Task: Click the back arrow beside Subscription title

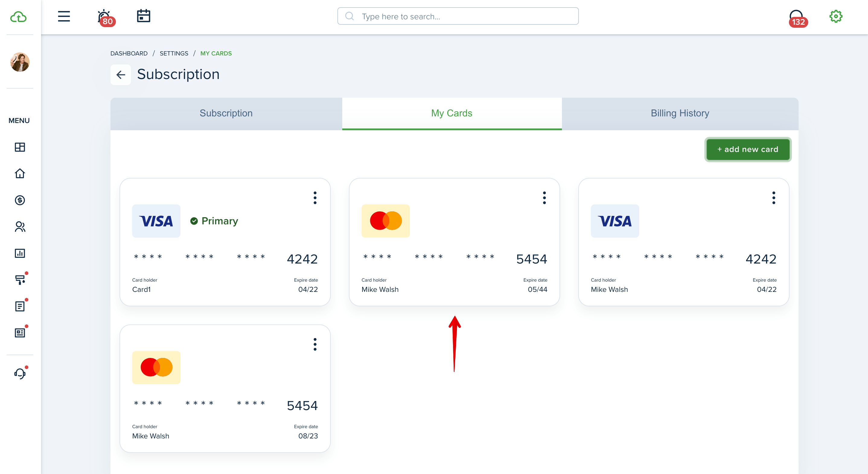Action: click(121, 75)
